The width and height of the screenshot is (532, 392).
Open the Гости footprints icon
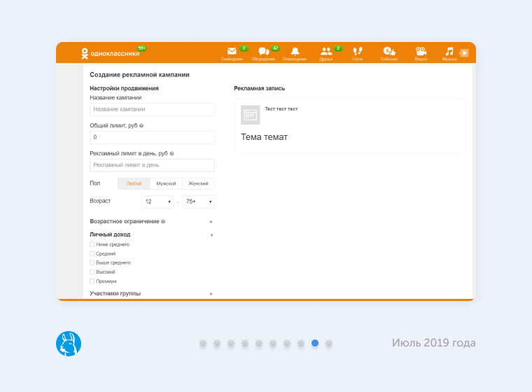(358, 52)
